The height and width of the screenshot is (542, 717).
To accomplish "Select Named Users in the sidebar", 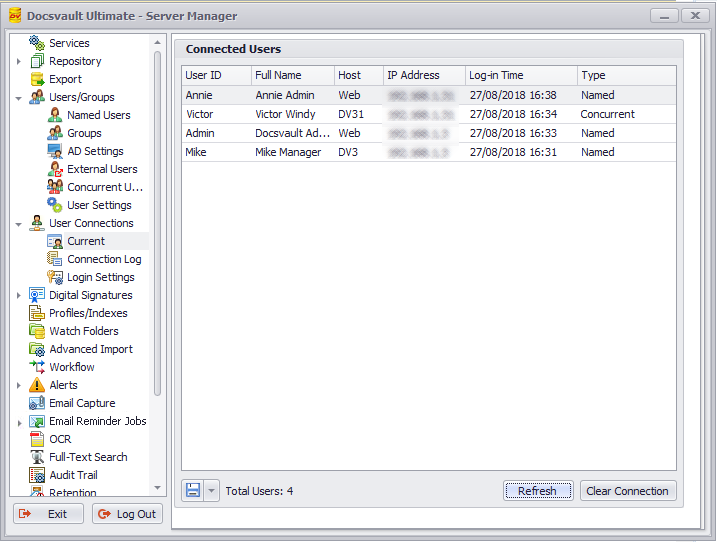I will pyautogui.click(x=98, y=115).
